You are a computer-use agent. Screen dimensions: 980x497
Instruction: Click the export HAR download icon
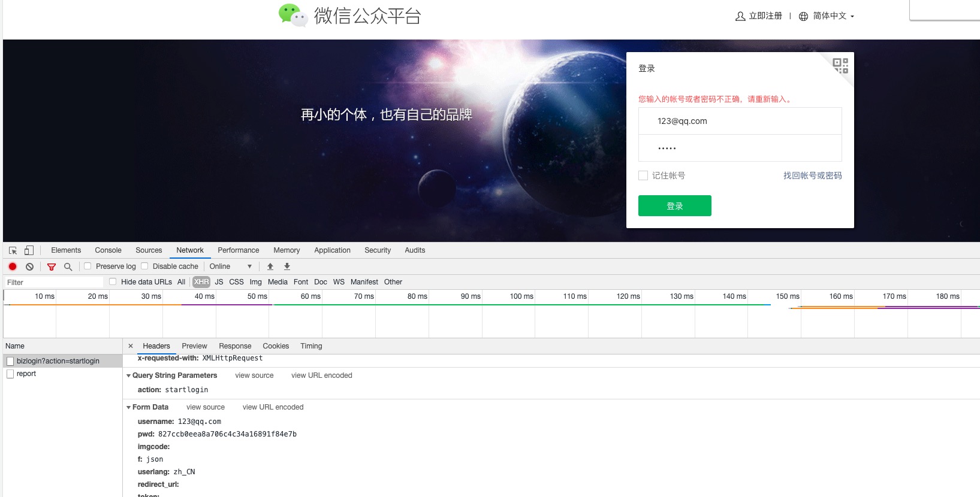tap(287, 266)
